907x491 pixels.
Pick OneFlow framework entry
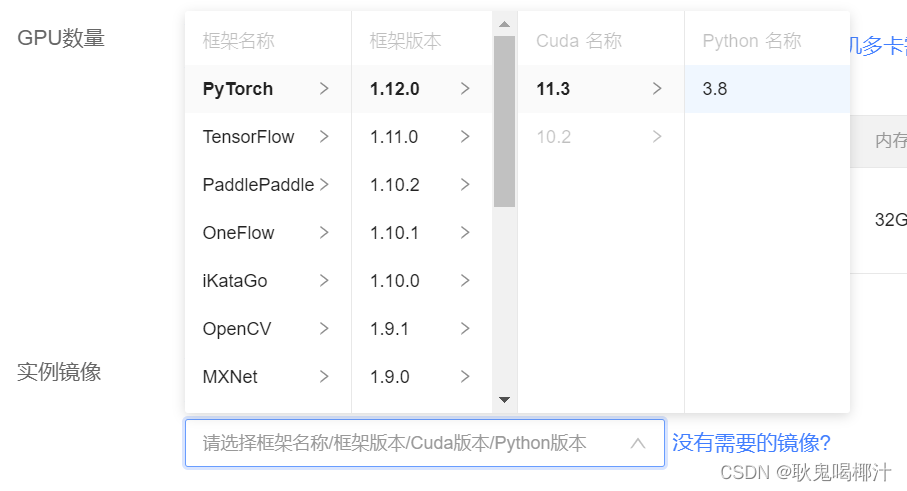(268, 232)
